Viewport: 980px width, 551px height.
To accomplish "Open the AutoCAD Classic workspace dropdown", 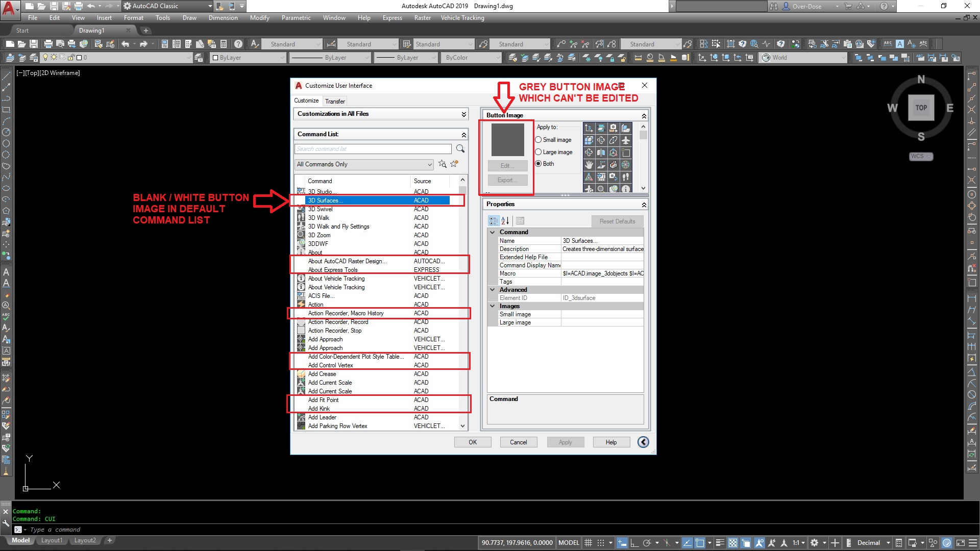I will (x=168, y=6).
